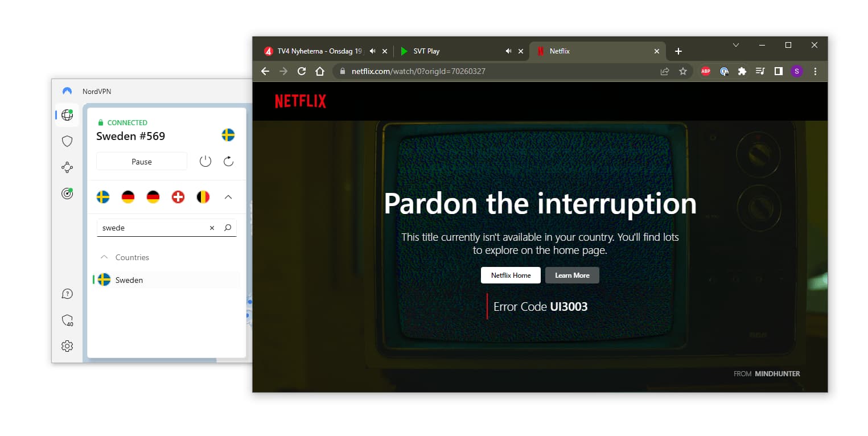Toggle the Chrome side panel
This screenshot has width=868, height=436.
779,71
